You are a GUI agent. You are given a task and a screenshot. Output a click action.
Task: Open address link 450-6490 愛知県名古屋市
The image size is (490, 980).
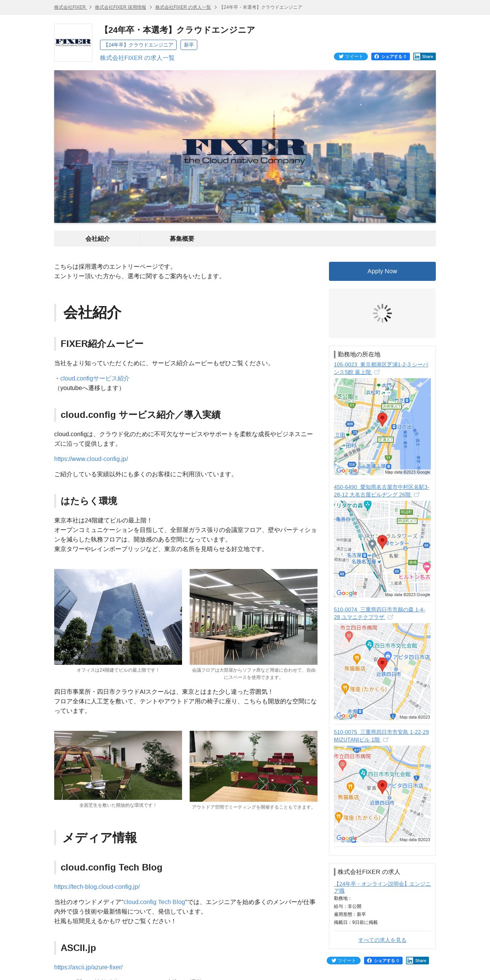[382, 491]
